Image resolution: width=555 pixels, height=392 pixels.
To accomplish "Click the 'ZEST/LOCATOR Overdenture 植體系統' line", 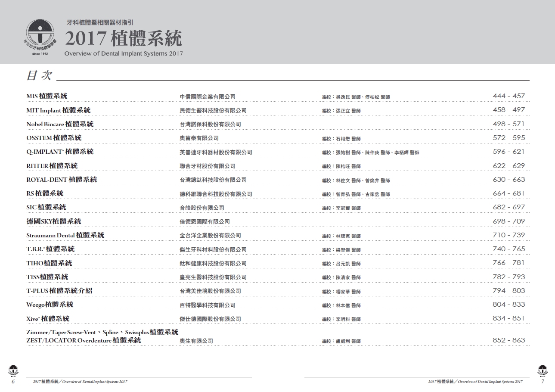I will pos(84,340).
